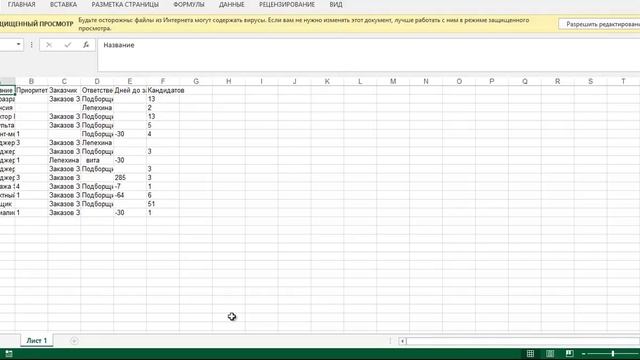Select column D header
Screen dimensions: 640x360
(x=97, y=81)
